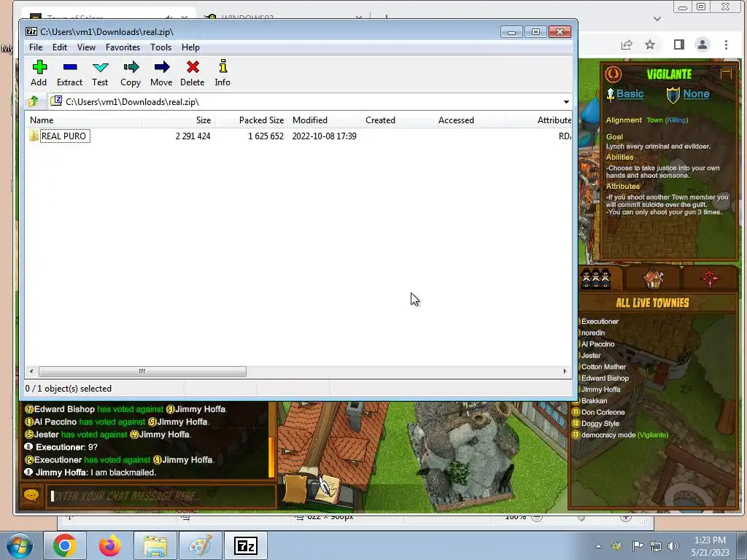Open the View menu

pos(86,47)
